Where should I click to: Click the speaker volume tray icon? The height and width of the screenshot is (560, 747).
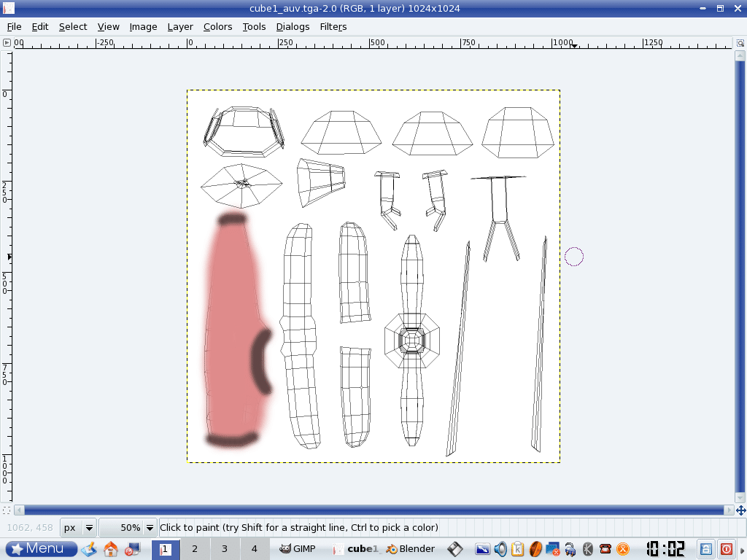[500, 549]
